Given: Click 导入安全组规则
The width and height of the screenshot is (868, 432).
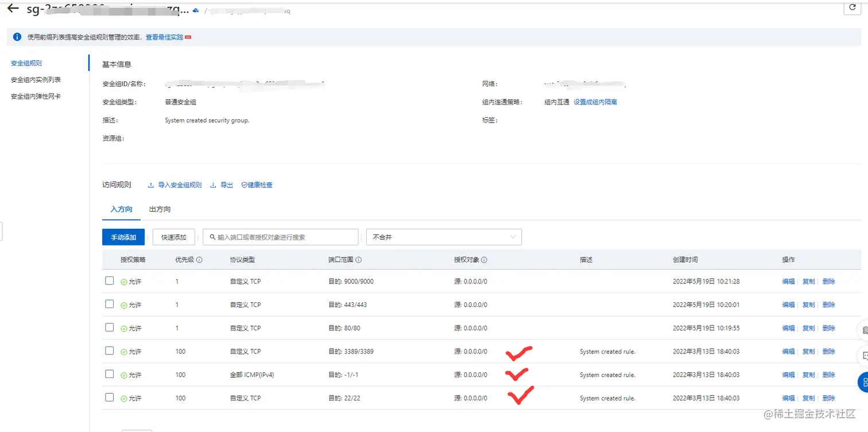Looking at the screenshot, I should tap(175, 185).
